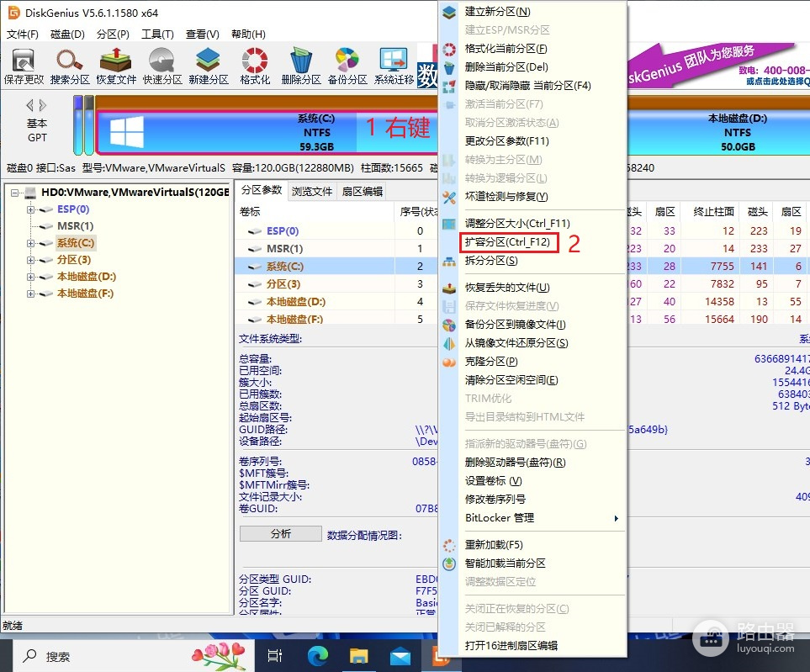Switch to the 扇区编辑 tab
The image size is (810, 672).
tap(363, 192)
